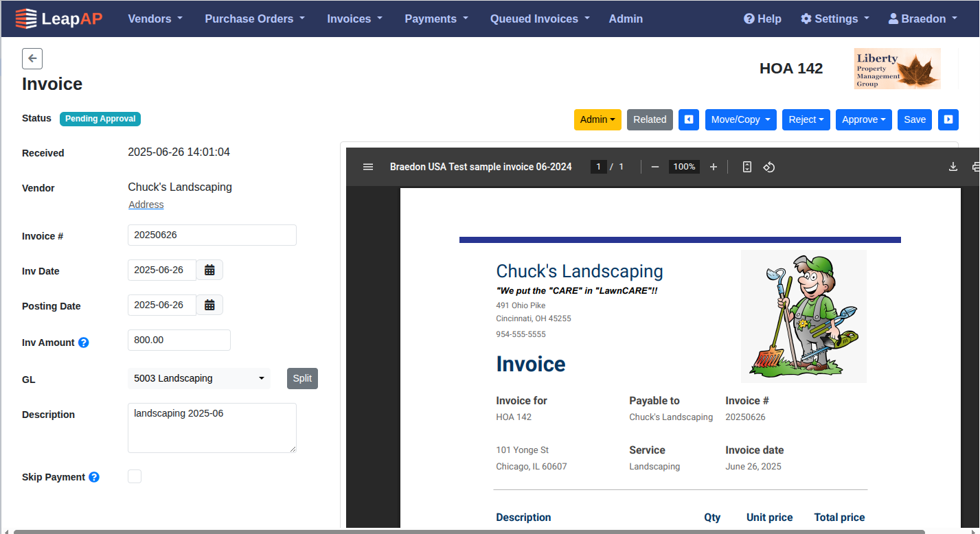
Task: Print the invoice PDF
Action: click(x=976, y=166)
